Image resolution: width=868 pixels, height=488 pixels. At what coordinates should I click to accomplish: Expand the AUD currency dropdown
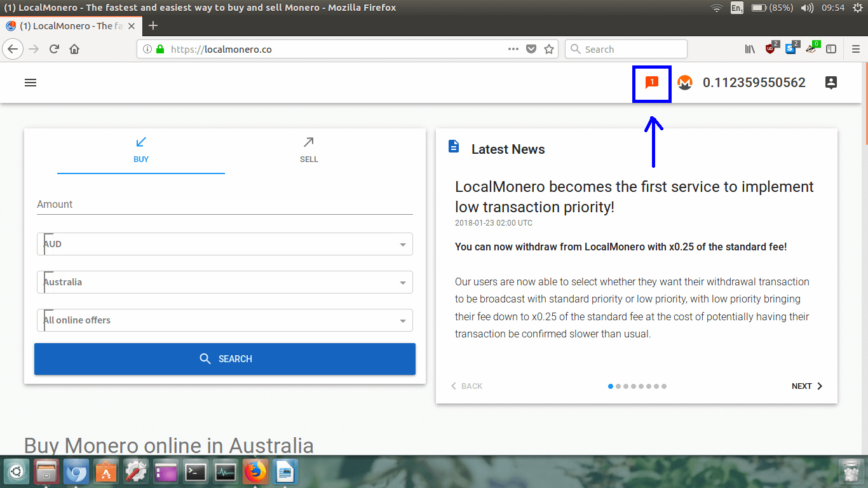coord(225,244)
